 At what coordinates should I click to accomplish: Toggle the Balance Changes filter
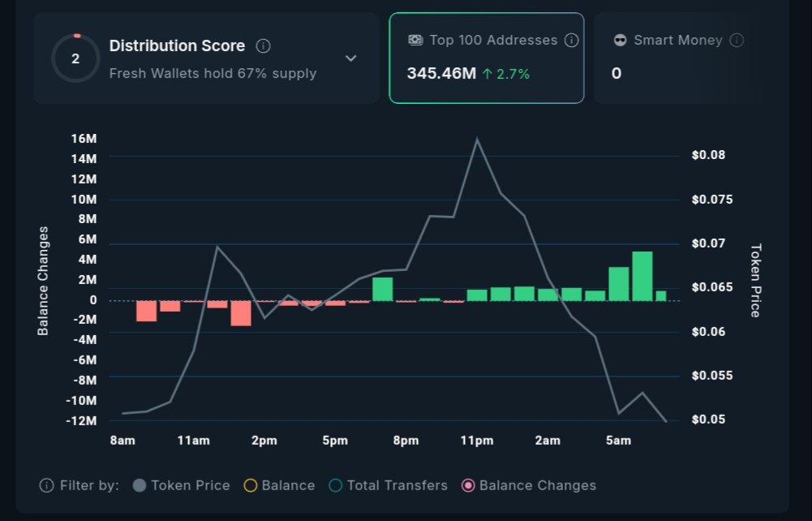click(x=468, y=485)
